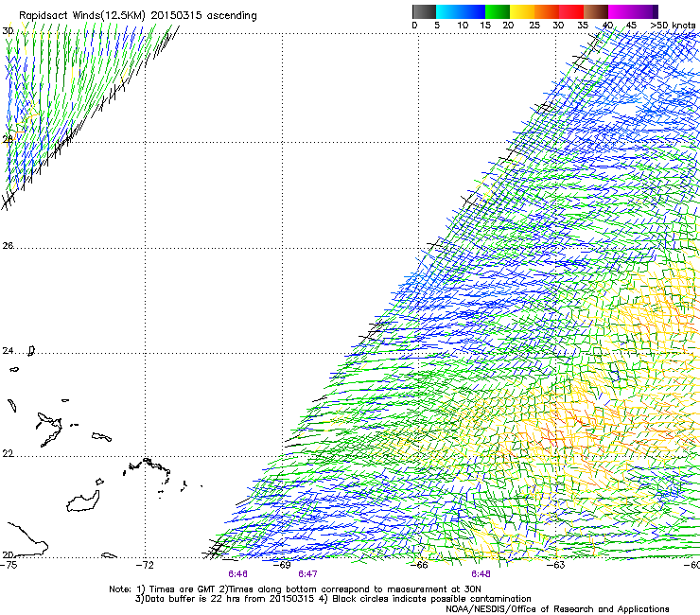Click the purple time label '6:48'
This screenshot has height=615, width=700.
481,574
